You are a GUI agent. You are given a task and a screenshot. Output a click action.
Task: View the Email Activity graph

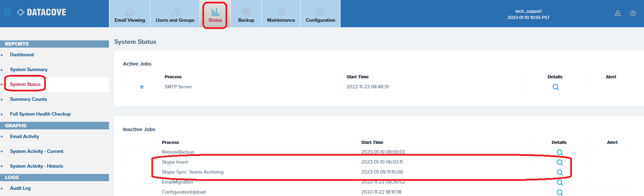coord(24,137)
